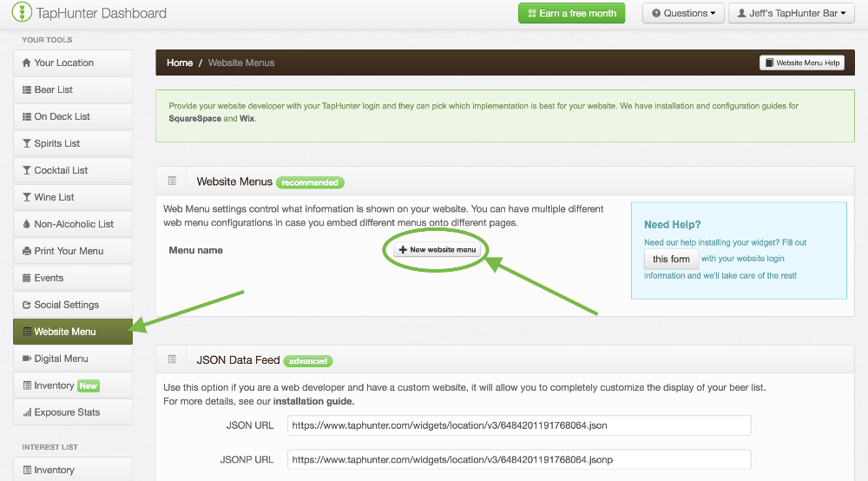Click the panel icon next to JSON Data Feed
This screenshot has width=868, height=481.
tap(172, 359)
